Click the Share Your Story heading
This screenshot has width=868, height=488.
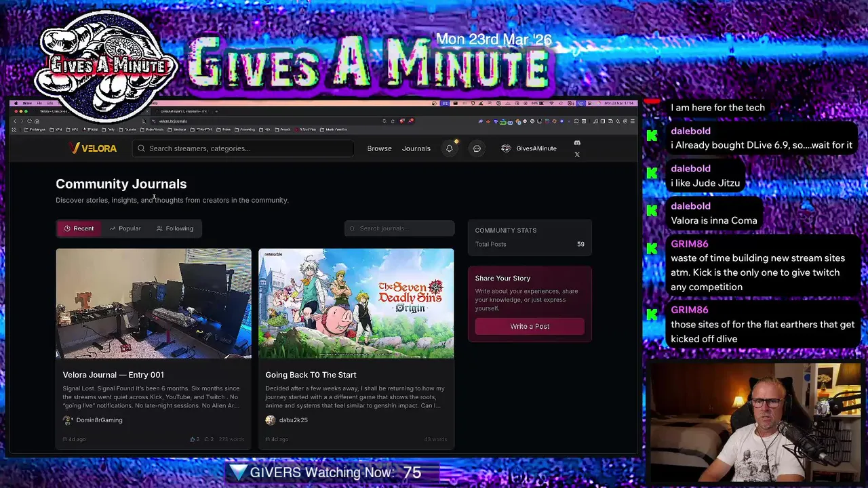pos(502,278)
